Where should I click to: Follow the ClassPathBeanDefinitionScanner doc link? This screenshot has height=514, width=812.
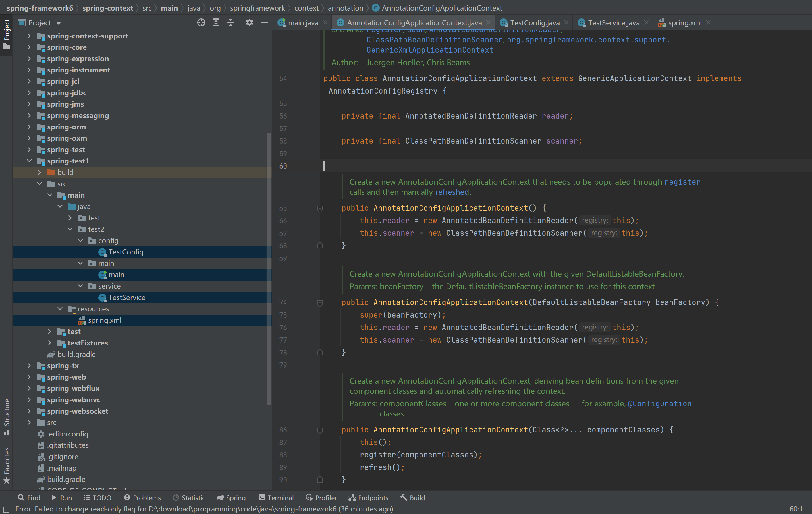(434, 40)
